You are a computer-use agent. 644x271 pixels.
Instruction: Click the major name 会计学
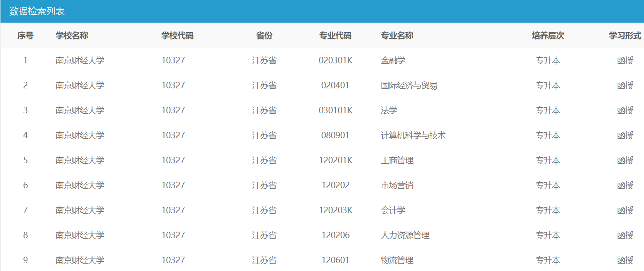[393, 210]
